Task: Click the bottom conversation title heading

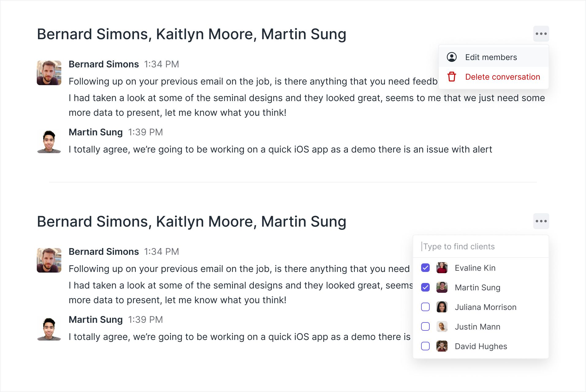Action: [x=192, y=221]
